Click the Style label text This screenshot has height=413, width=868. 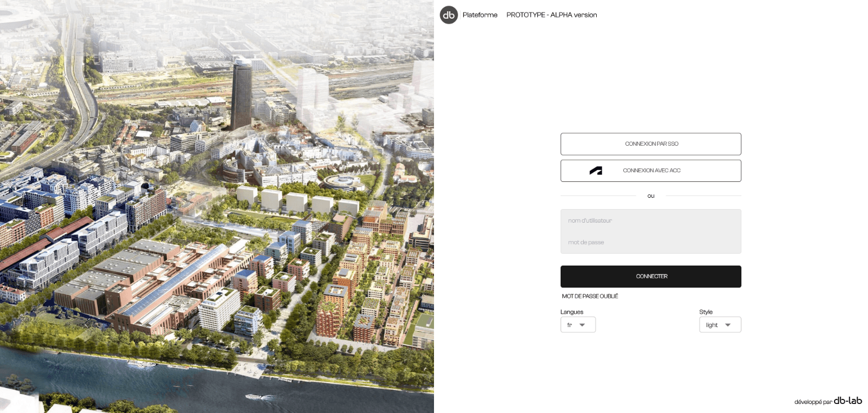pyautogui.click(x=706, y=312)
